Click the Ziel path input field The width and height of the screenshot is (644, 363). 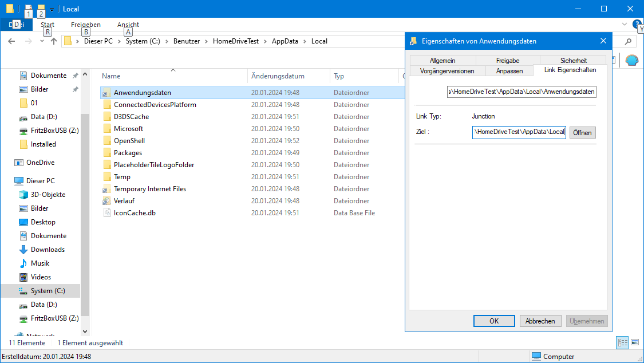tap(519, 132)
